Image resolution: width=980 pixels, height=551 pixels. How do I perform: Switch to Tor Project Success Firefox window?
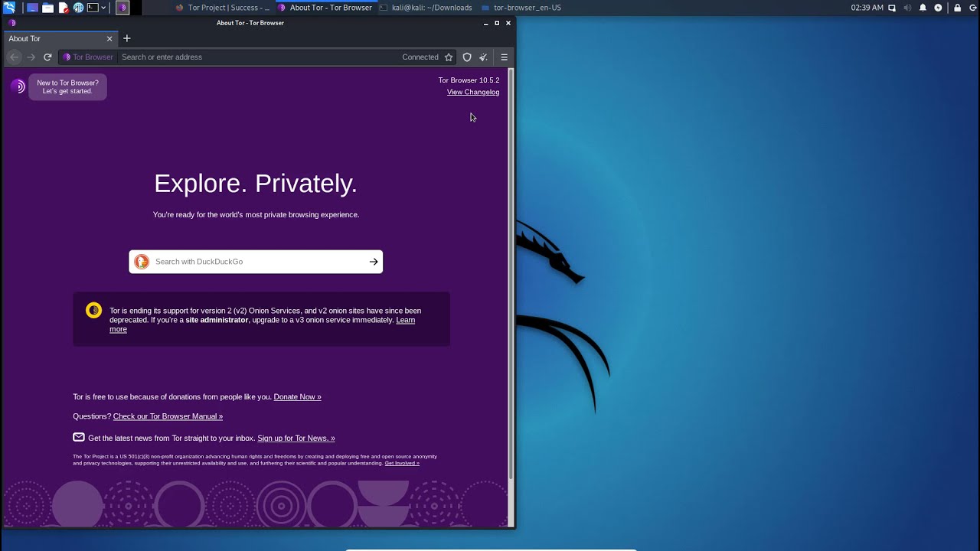tap(222, 8)
